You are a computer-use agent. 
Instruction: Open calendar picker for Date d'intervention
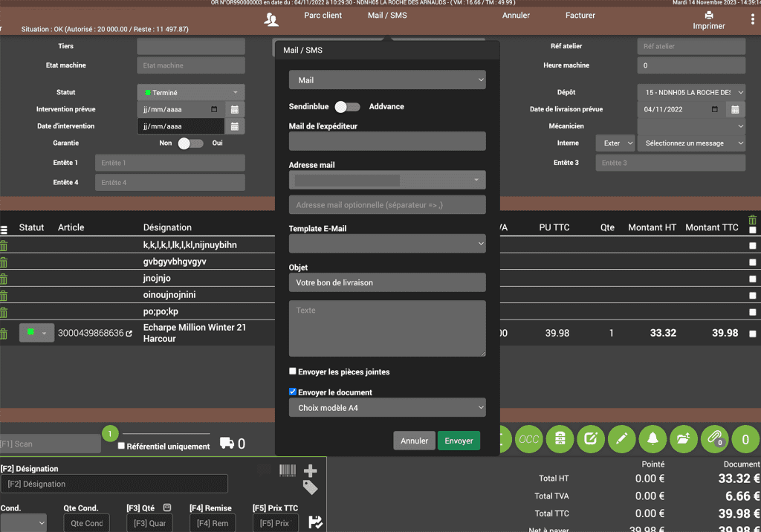tap(234, 126)
